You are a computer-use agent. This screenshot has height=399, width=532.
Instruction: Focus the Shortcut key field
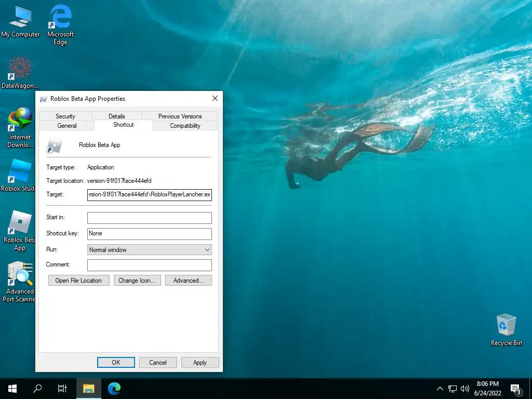pyautogui.click(x=149, y=234)
